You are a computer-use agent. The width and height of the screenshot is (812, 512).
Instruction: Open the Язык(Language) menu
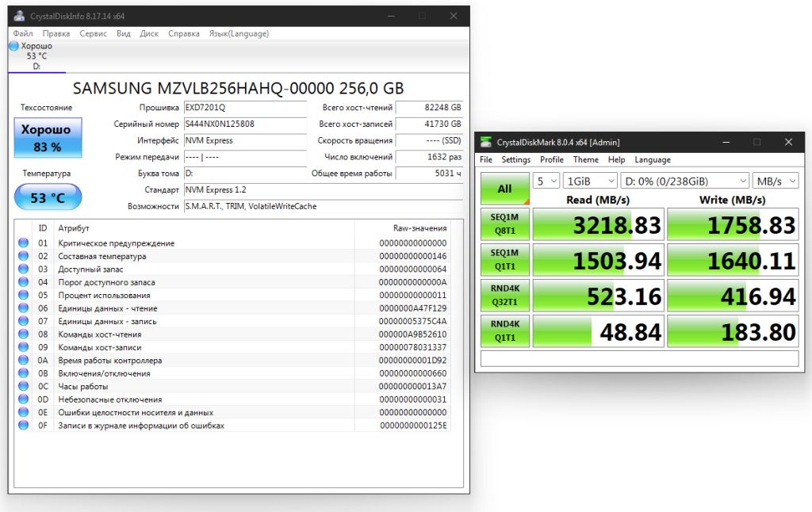[239, 33]
